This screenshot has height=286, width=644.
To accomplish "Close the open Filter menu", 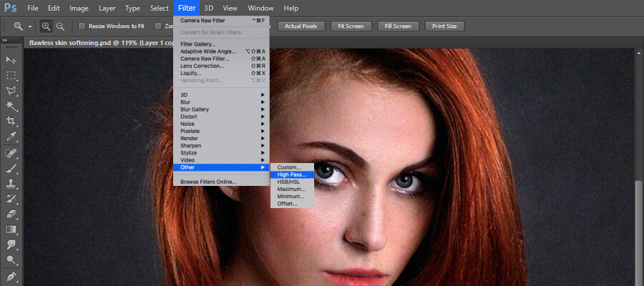I will coord(187,8).
